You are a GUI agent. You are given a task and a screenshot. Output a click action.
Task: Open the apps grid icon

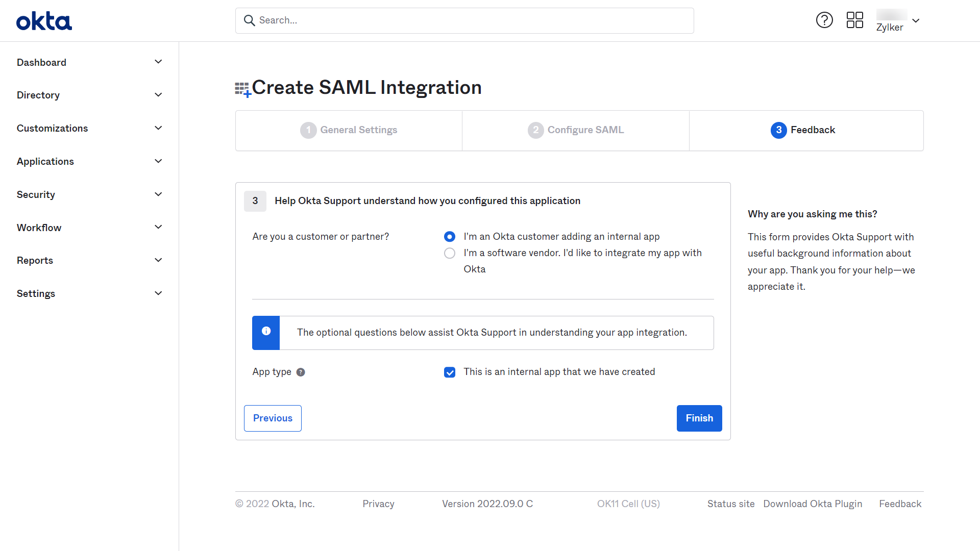854,20
